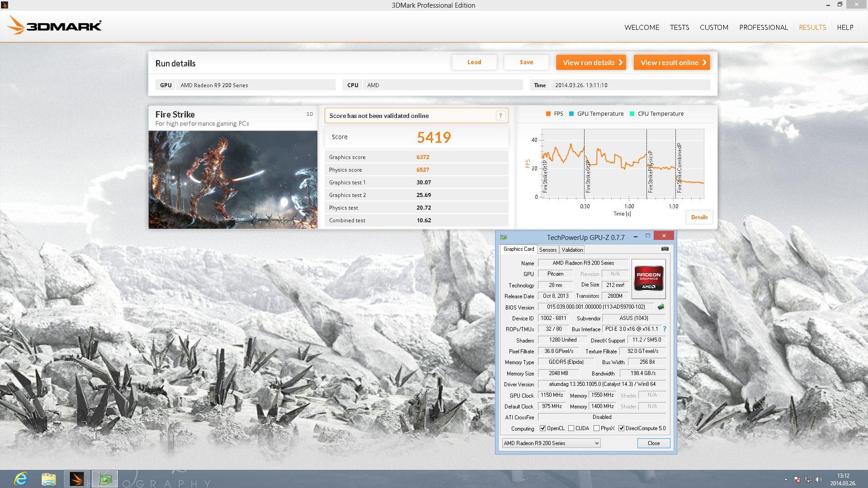Toggle the PhysX checkbox in GPU-Z
This screenshot has height=488, width=868.
pos(597,428)
